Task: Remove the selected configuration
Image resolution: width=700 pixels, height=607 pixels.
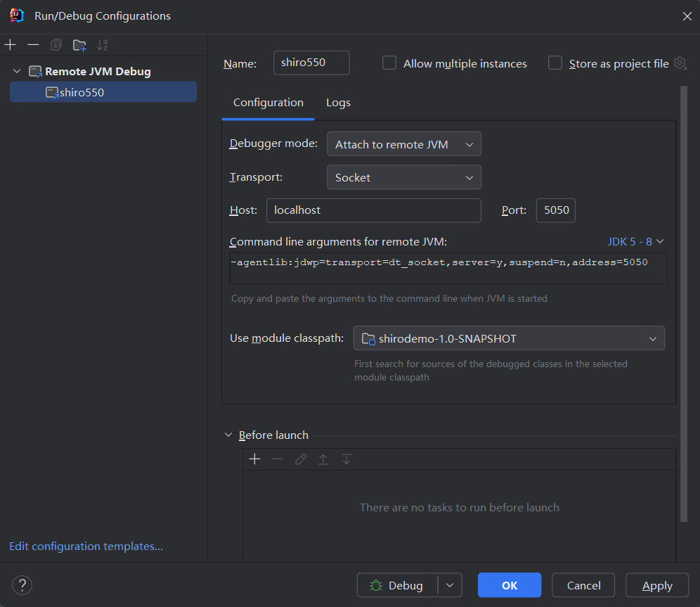Action: pyautogui.click(x=33, y=45)
